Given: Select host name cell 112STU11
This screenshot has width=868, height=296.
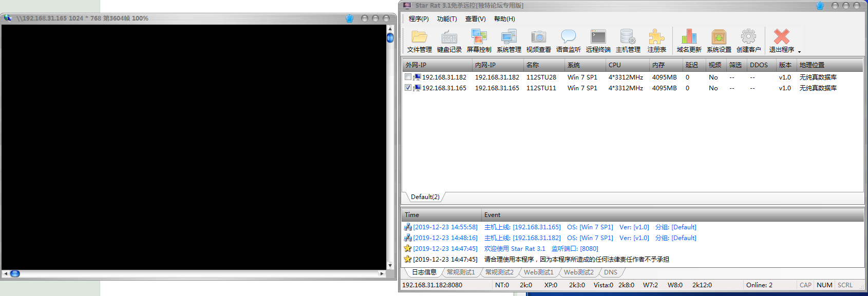Looking at the screenshot, I should [x=541, y=88].
